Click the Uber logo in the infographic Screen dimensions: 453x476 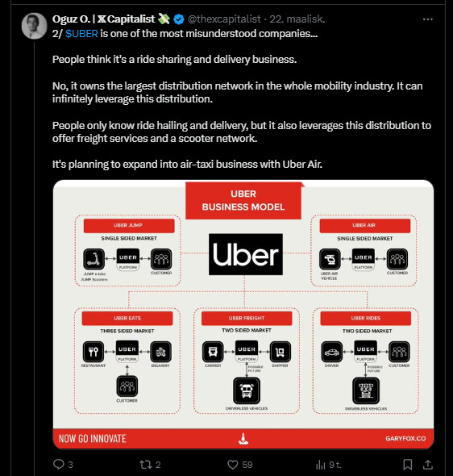(246, 254)
